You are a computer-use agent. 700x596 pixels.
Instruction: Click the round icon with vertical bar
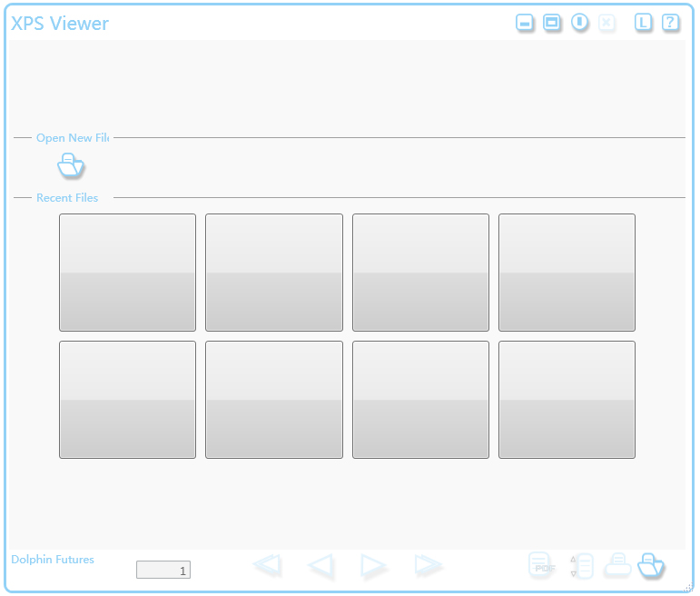(x=579, y=22)
